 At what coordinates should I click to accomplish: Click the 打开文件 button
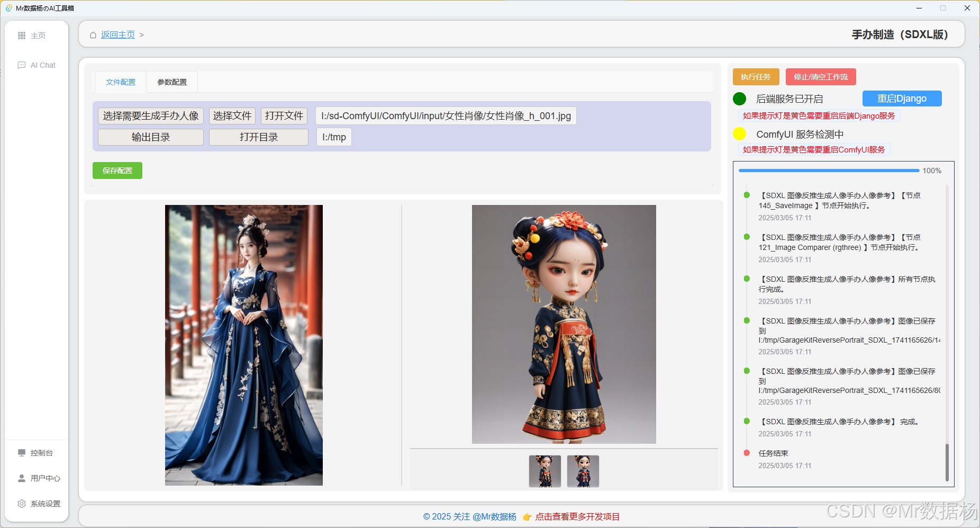coord(284,116)
